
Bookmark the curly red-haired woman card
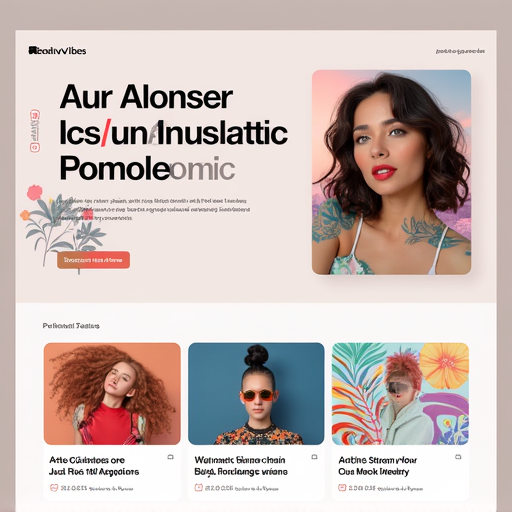[170, 457]
